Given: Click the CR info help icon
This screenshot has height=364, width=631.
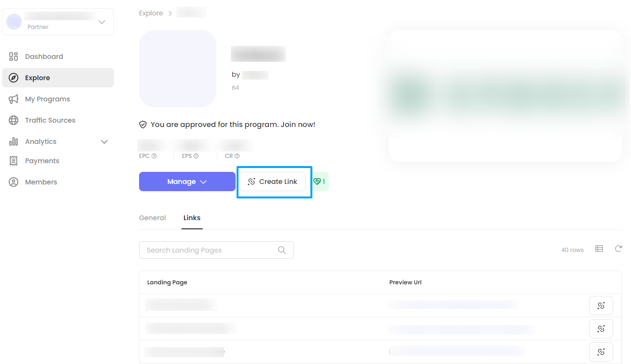Looking at the screenshot, I should point(237,156).
